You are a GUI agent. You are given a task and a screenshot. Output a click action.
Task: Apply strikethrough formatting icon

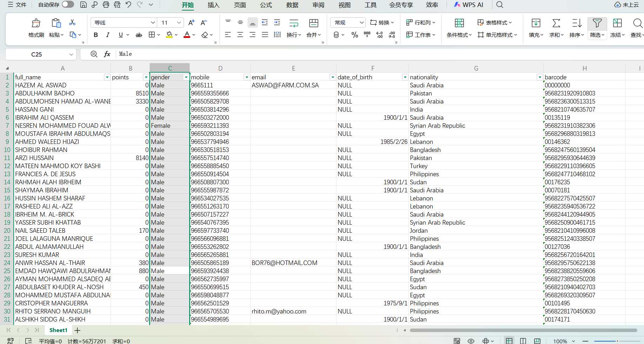pyautogui.click(x=139, y=35)
